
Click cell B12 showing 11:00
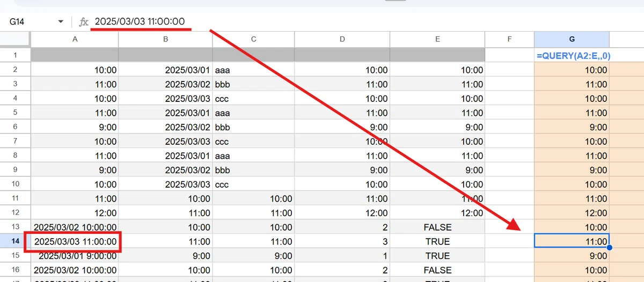(x=165, y=213)
